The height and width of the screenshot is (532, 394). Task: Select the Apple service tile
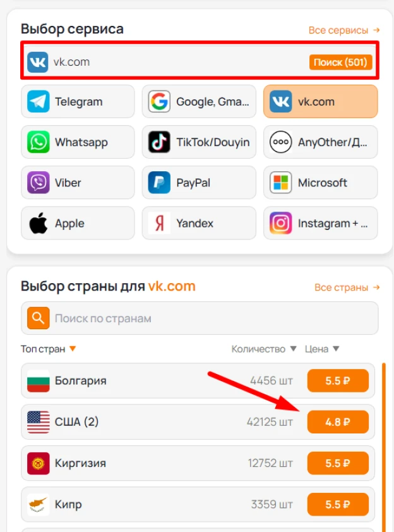pyautogui.click(x=78, y=223)
